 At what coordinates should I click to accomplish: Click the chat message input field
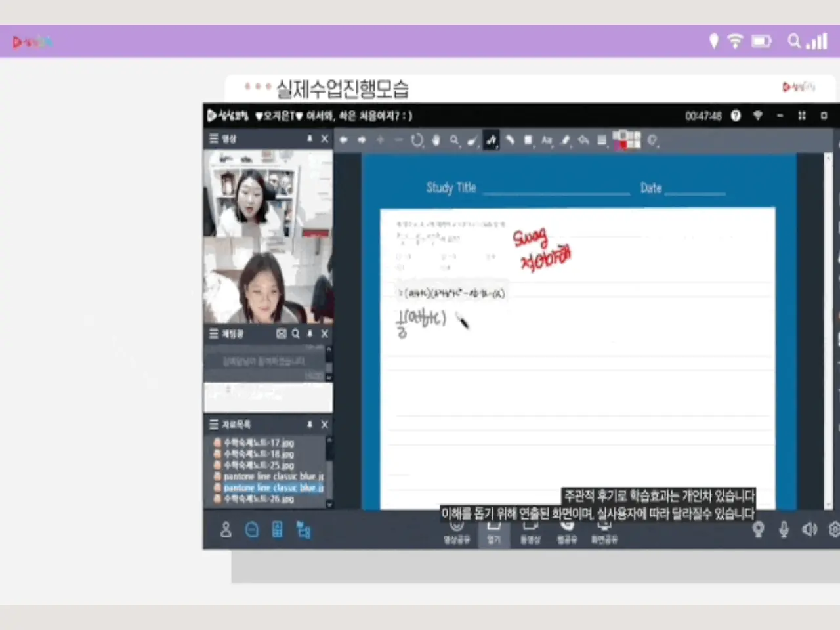268,398
